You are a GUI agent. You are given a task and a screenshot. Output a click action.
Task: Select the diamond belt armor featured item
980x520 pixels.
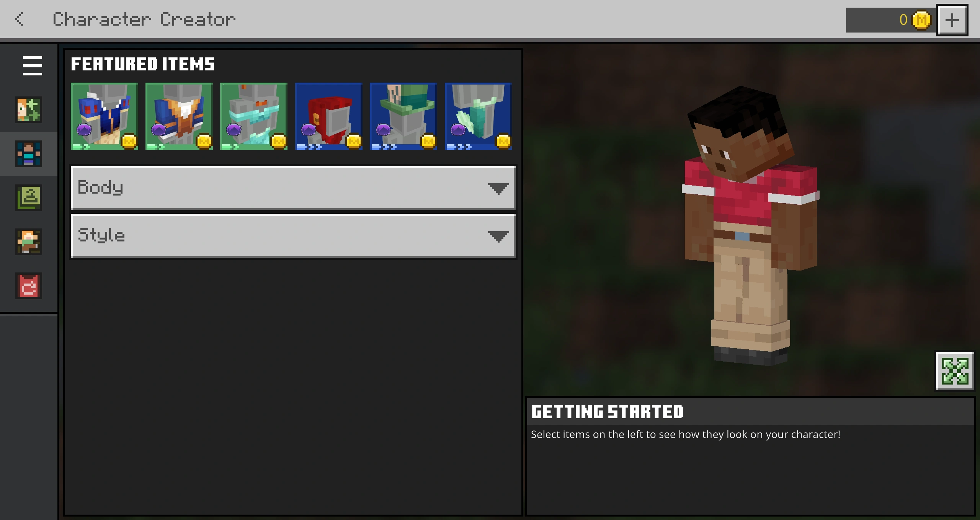tap(253, 116)
